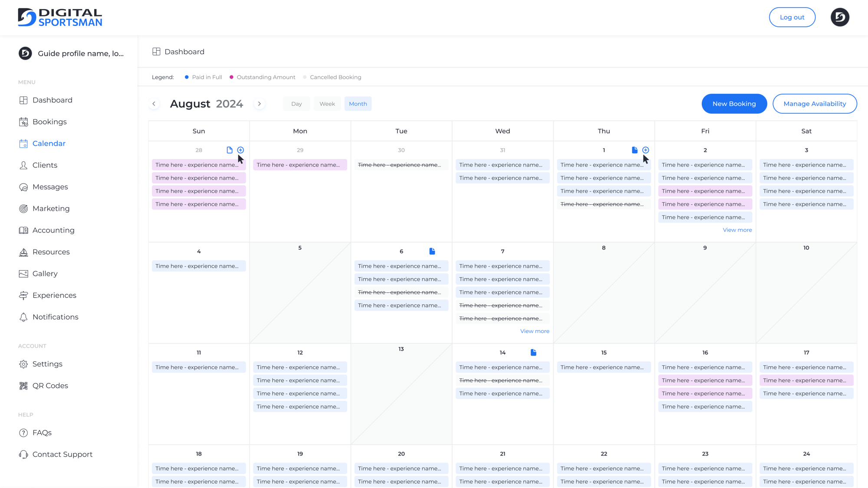Image resolution: width=868 pixels, height=488 pixels.
Task: Click the Accounting book icon
Action: [23, 230]
